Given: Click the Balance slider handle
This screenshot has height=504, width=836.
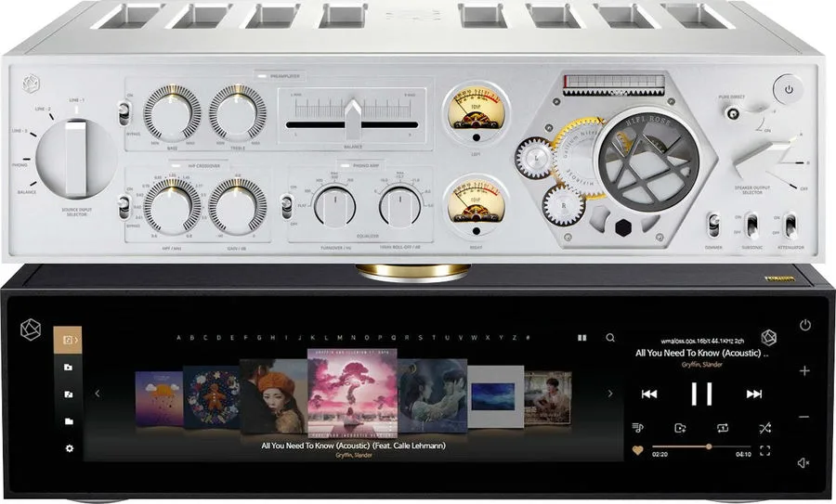Looking at the screenshot, I should pyautogui.click(x=352, y=120).
